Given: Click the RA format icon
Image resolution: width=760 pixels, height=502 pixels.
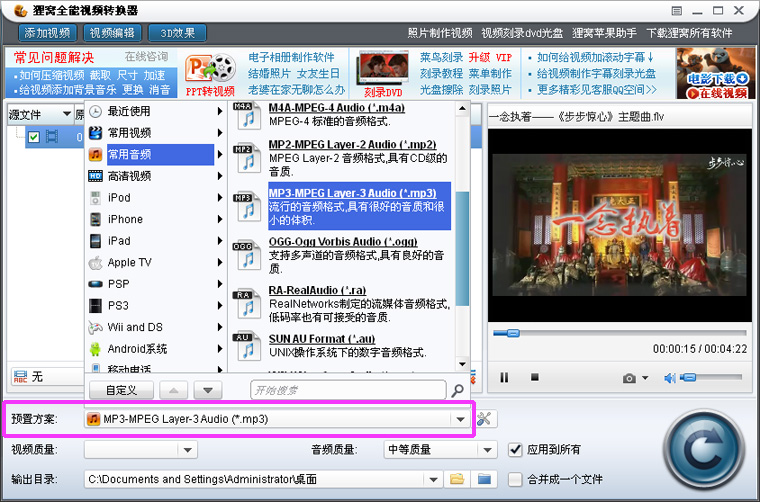Looking at the screenshot, I should (247, 303).
